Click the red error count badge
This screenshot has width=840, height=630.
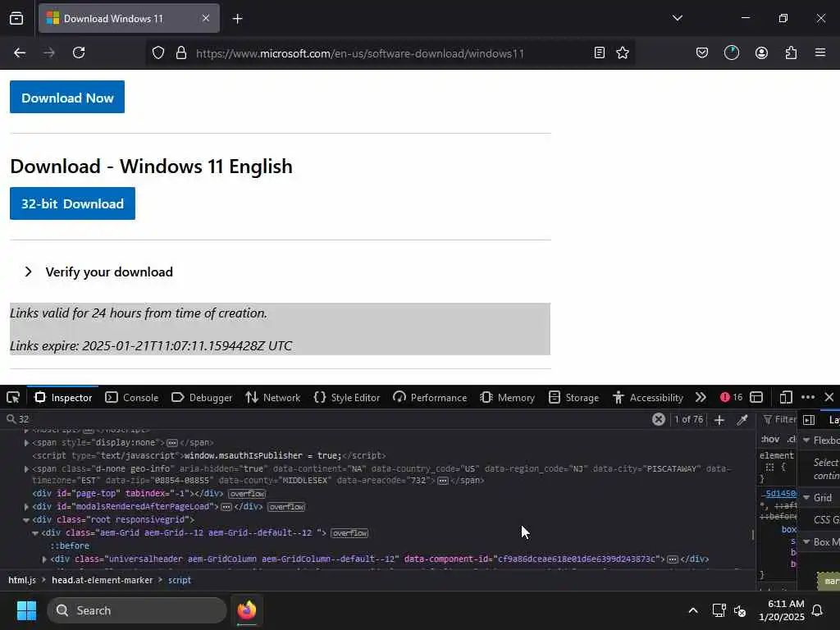point(732,397)
